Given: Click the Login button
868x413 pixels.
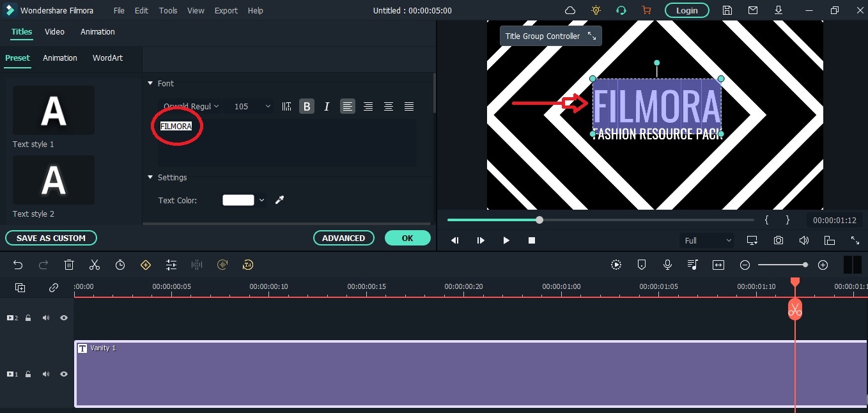Looking at the screenshot, I should [687, 10].
